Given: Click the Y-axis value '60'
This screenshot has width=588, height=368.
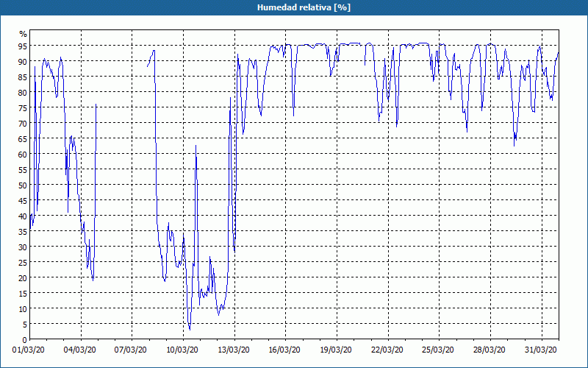Looking at the screenshot, I should pyautogui.click(x=23, y=155).
